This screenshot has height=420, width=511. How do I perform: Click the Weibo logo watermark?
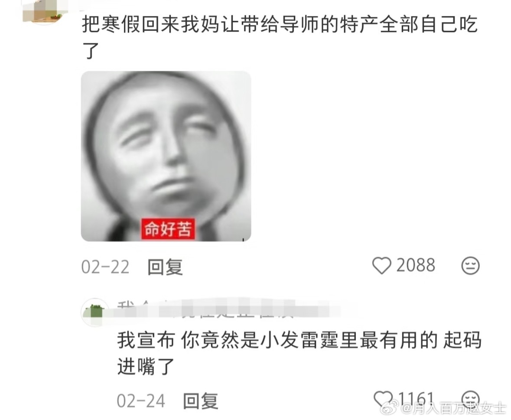coord(390,409)
